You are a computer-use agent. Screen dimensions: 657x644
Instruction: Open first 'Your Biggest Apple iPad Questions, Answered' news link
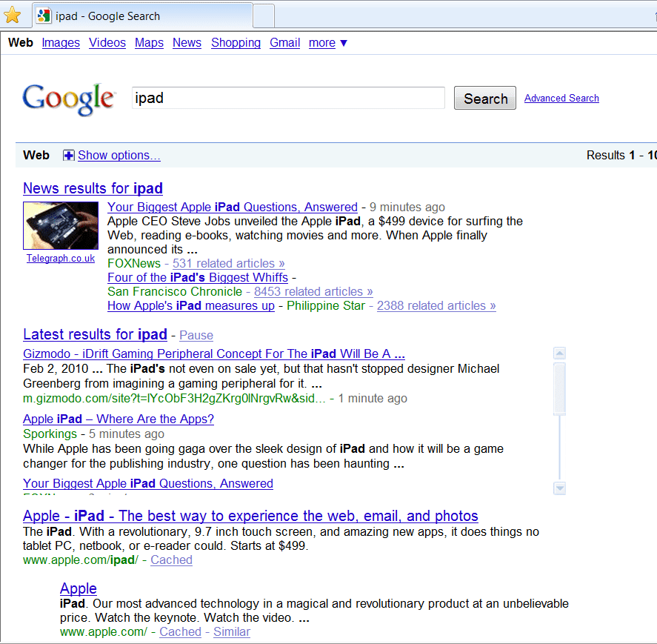pos(233,207)
